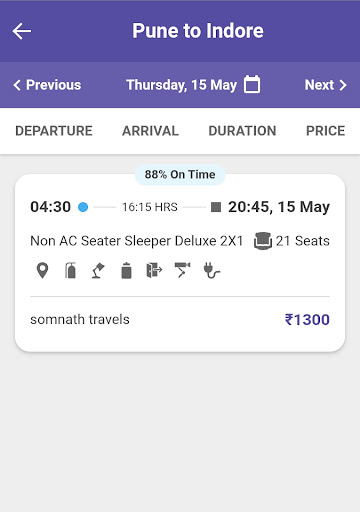Open the somnath travels bus card
360x512 pixels.
(180, 263)
